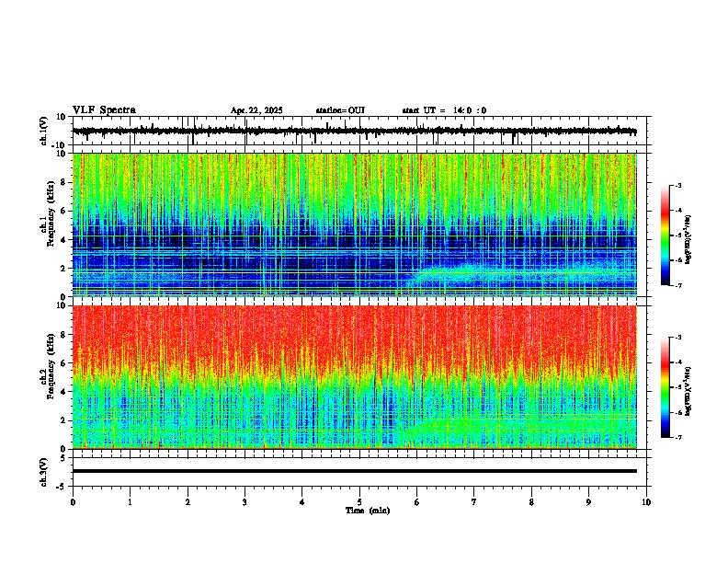Click the time axis tick label "7"
The width and height of the screenshot is (728, 563).
pos(474,502)
